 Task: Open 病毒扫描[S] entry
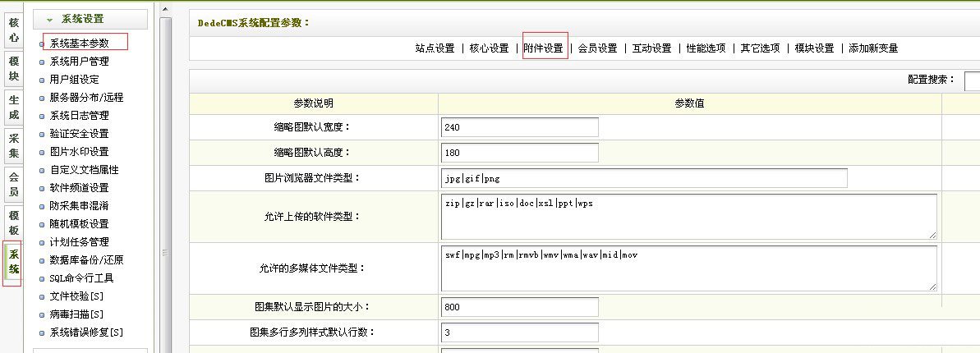click(76, 314)
